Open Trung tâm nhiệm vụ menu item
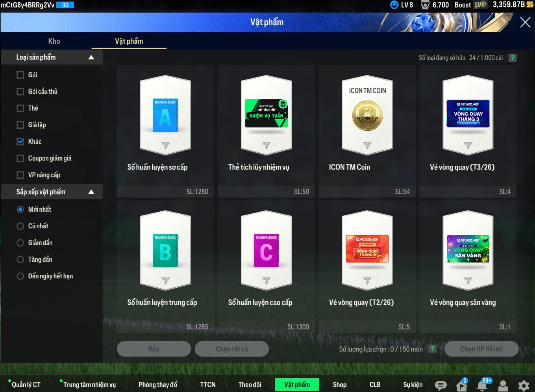Image resolution: width=535 pixels, height=392 pixels. pyautogui.click(x=89, y=385)
